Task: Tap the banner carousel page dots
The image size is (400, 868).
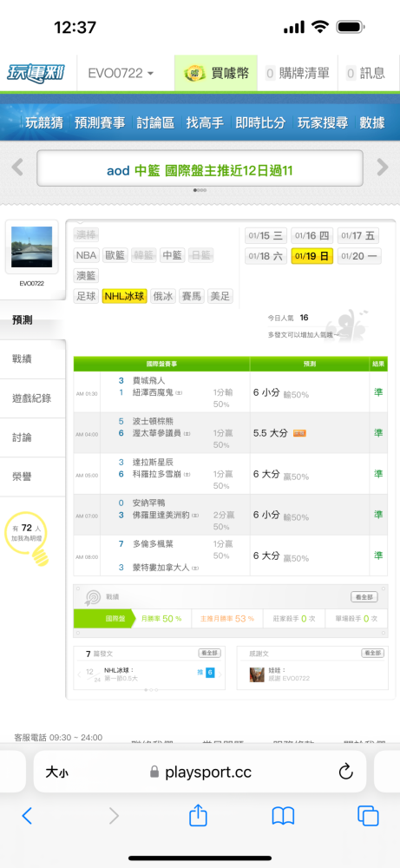Action: (x=200, y=190)
